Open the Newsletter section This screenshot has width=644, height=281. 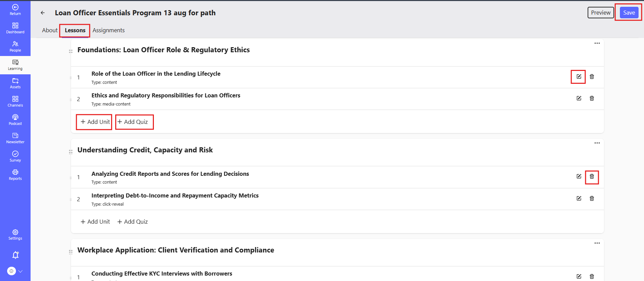(x=15, y=138)
